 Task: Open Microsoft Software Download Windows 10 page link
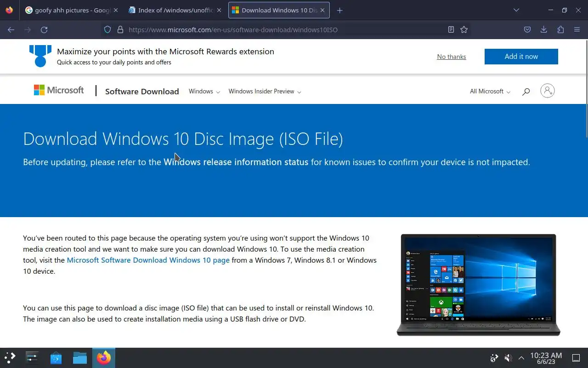(x=148, y=260)
